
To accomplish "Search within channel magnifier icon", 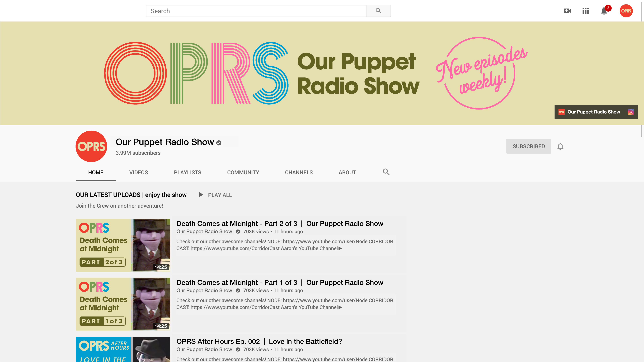I will (x=386, y=172).
